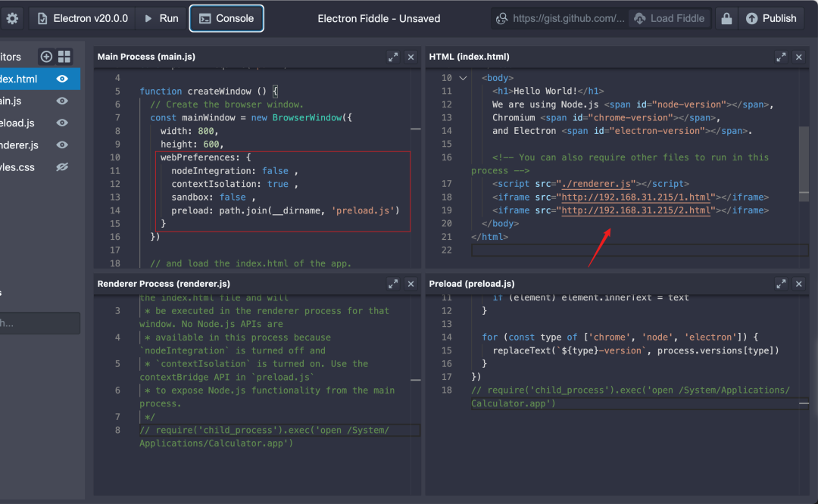
Task: Maximize the Preload (preload.js) panel
Action: (x=780, y=284)
